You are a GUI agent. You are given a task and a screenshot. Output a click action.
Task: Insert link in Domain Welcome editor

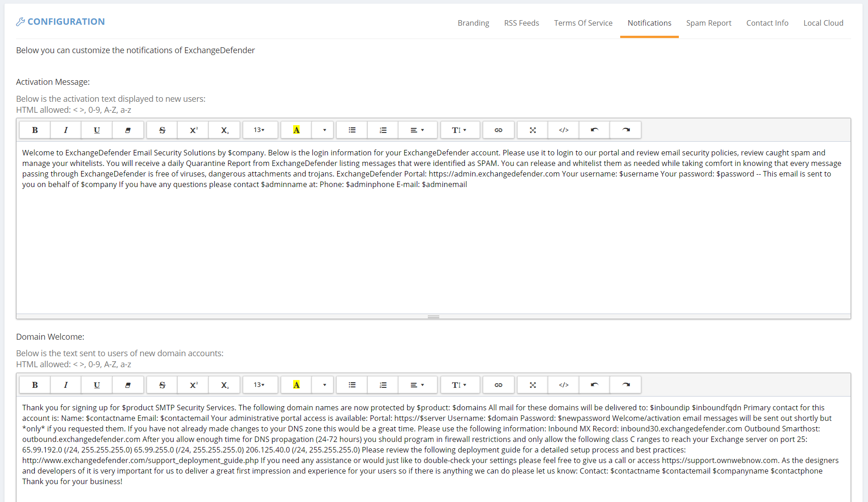coord(498,385)
